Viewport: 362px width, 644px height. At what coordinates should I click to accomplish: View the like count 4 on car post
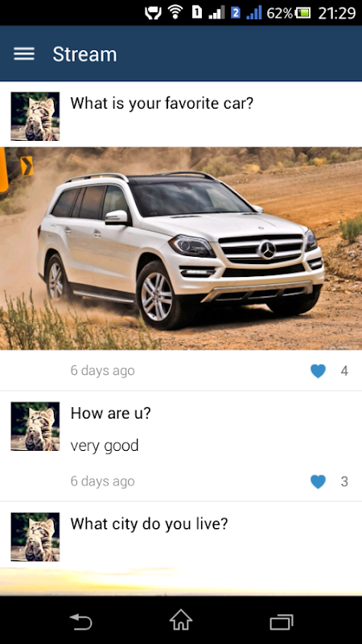tap(344, 371)
